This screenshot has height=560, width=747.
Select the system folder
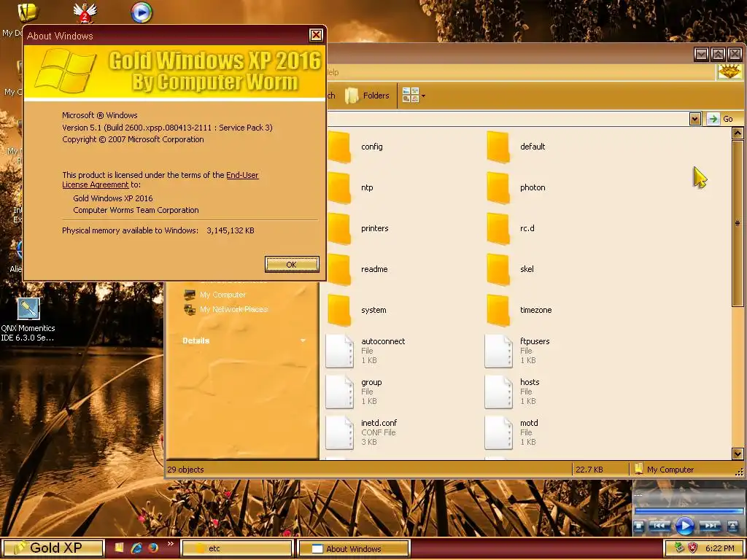coord(357,310)
